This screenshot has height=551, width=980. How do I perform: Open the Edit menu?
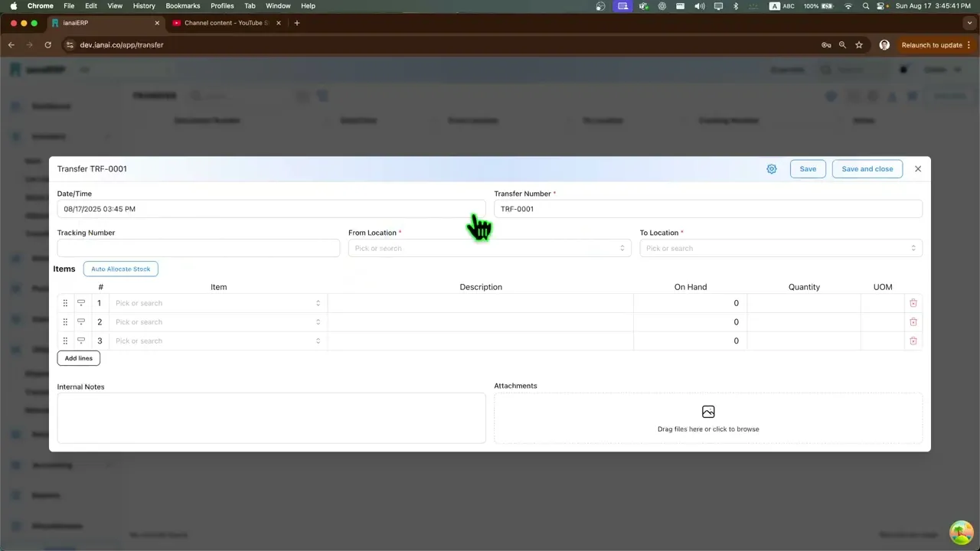pos(91,5)
